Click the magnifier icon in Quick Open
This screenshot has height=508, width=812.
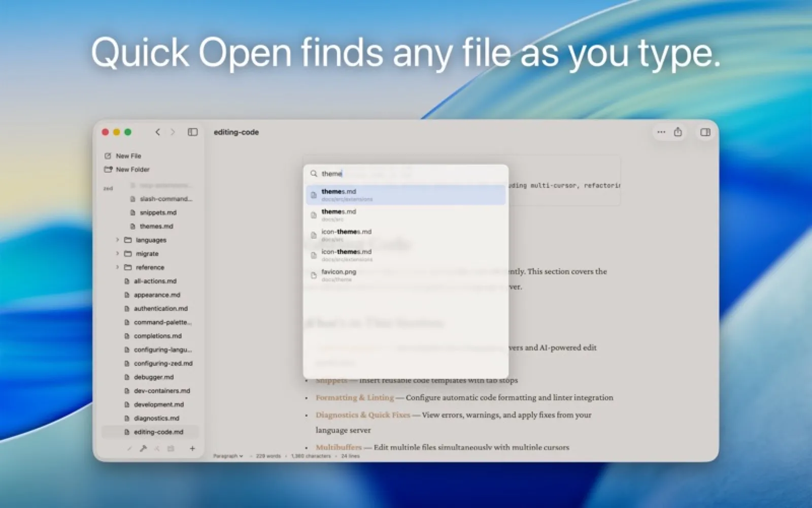click(314, 174)
